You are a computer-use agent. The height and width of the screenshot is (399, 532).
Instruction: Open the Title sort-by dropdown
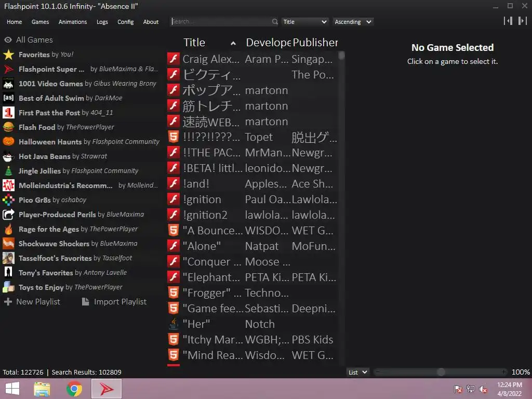304,22
